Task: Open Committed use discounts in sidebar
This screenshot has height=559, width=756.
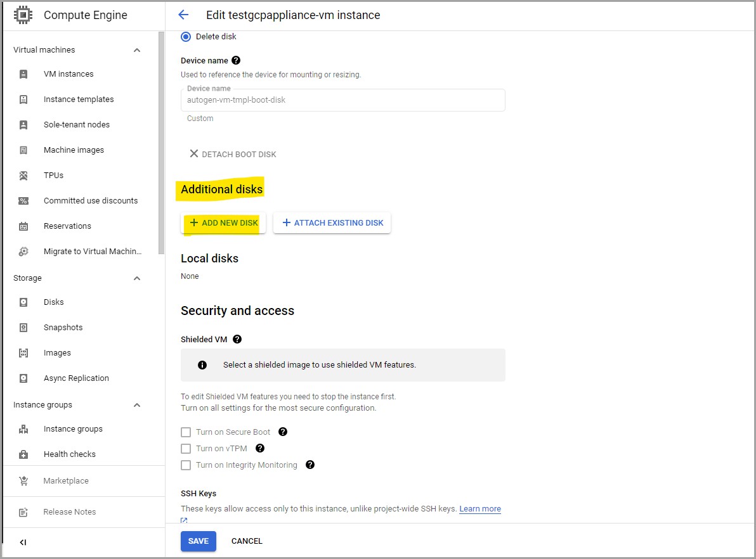Action: click(91, 200)
